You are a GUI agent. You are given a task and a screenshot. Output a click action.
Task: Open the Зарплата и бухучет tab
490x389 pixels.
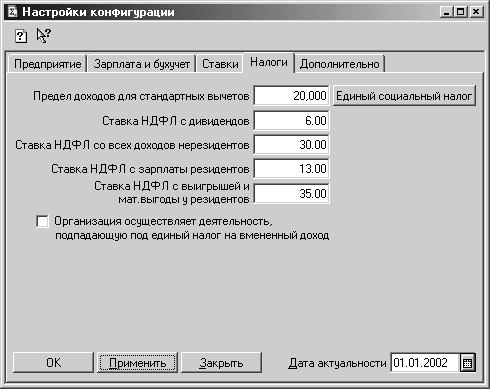(142, 64)
